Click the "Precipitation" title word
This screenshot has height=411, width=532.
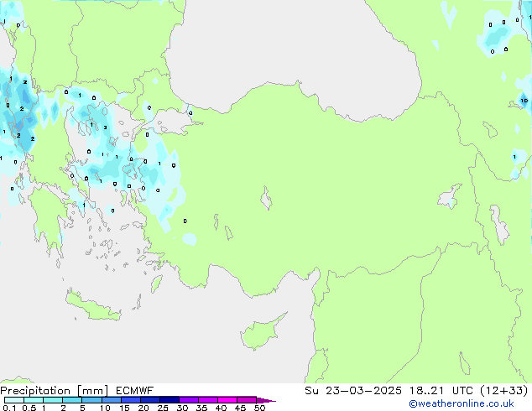coord(35,391)
